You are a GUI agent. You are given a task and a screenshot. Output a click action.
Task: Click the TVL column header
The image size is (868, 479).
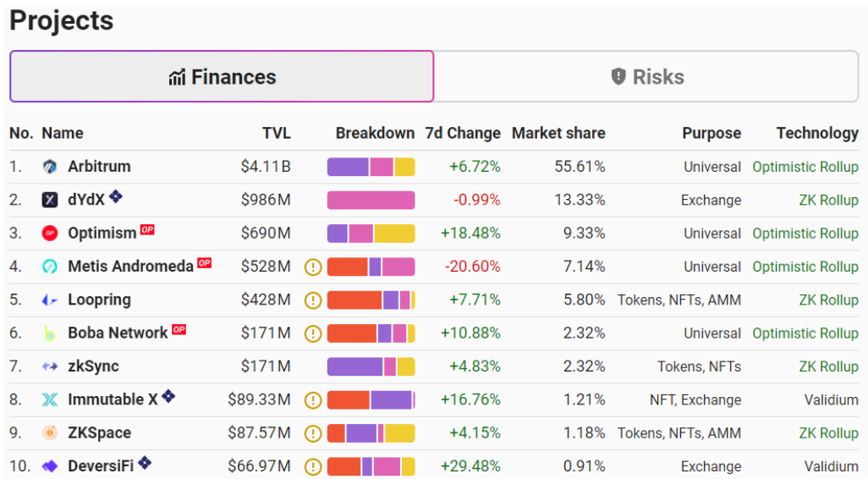coord(277,133)
